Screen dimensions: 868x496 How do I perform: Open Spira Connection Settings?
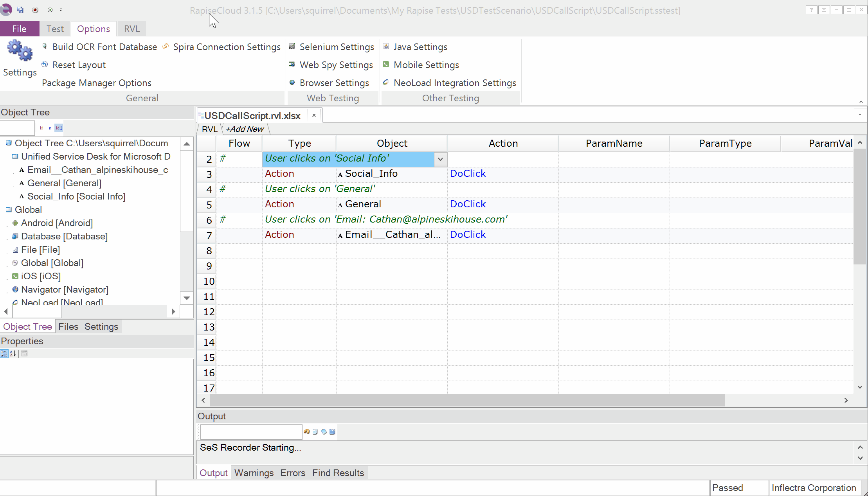point(227,47)
